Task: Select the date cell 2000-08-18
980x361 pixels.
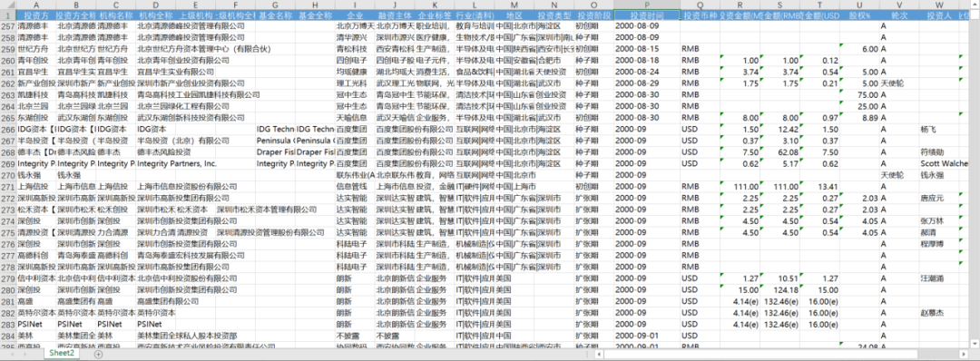Action: click(x=646, y=60)
